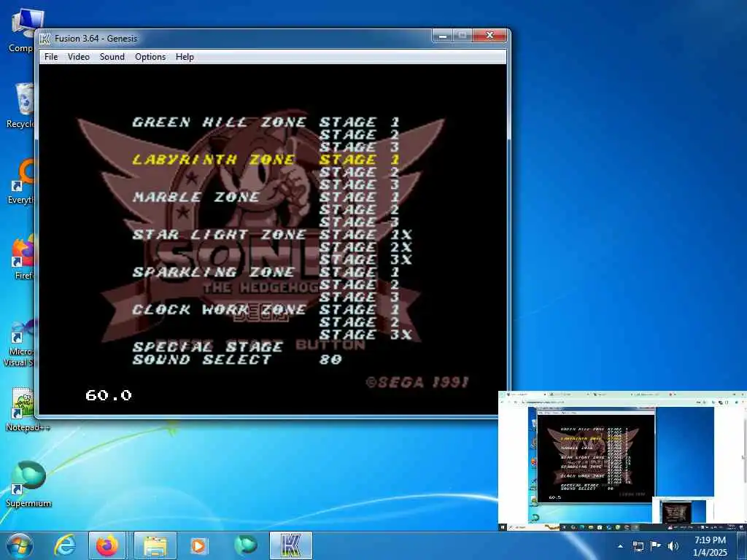Open the Help menu
Viewport: 747px width, 560px height.
[x=185, y=57]
